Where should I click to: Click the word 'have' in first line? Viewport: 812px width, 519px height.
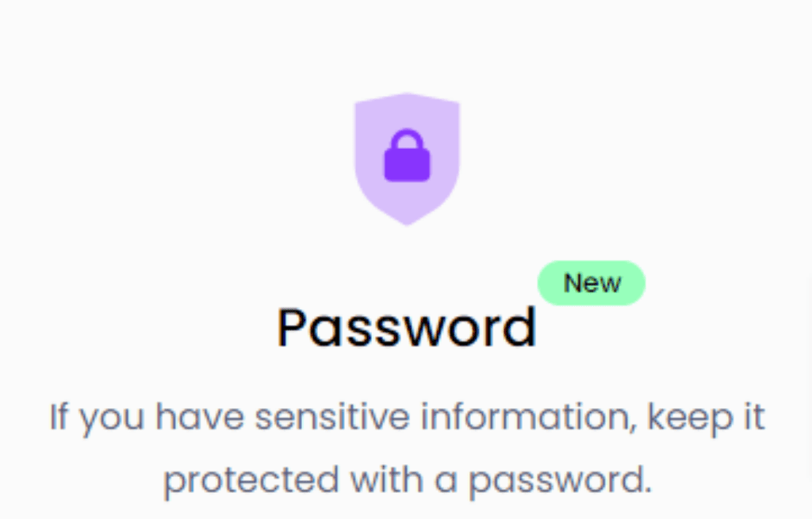click(200, 418)
